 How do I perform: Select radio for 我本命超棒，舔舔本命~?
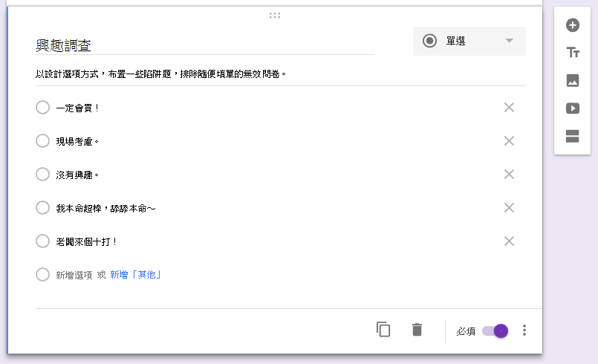pos(43,207)
